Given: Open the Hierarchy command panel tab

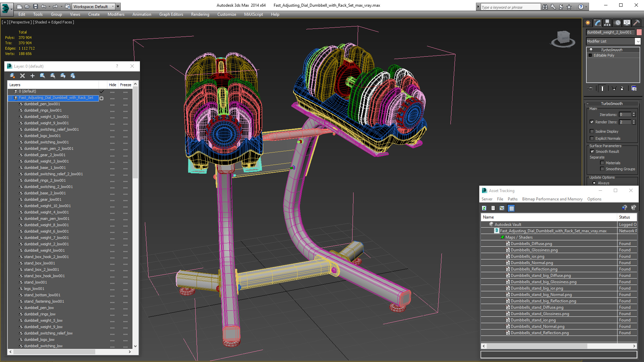Looking at the screenshot, I should coord(607,23).
